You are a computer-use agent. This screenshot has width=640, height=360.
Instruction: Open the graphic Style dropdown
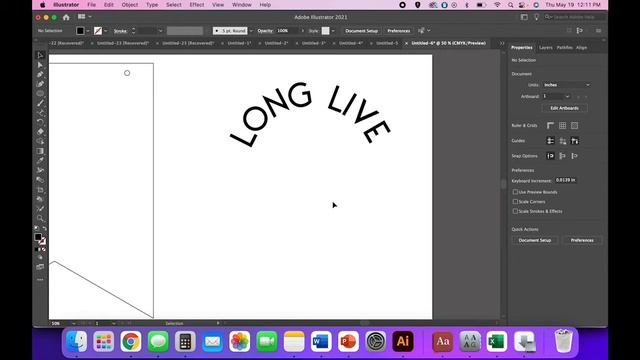click(333, 31)
